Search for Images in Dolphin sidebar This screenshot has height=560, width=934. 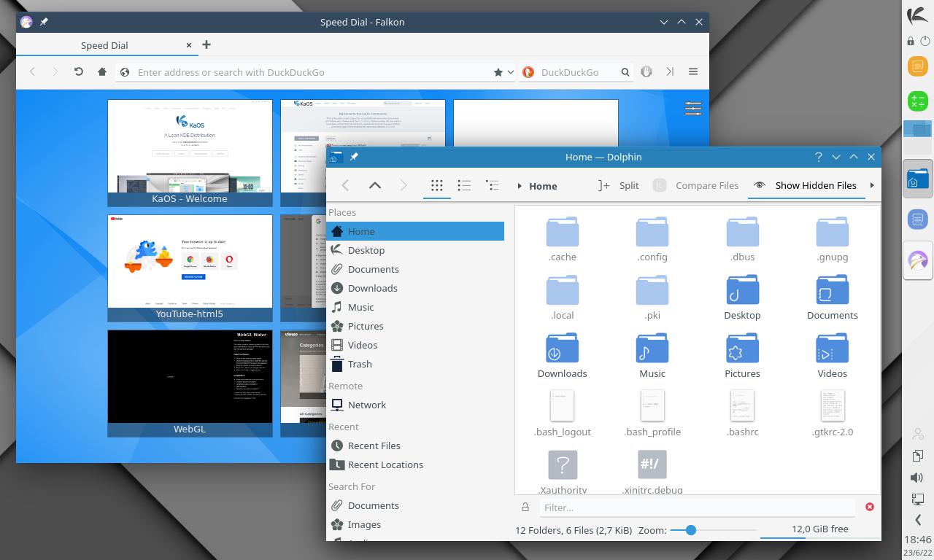(416, 524)
